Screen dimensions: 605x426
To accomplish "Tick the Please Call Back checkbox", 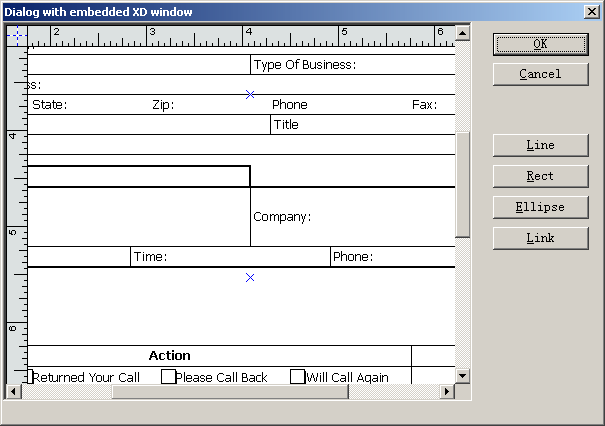I will tap(168, 377).
